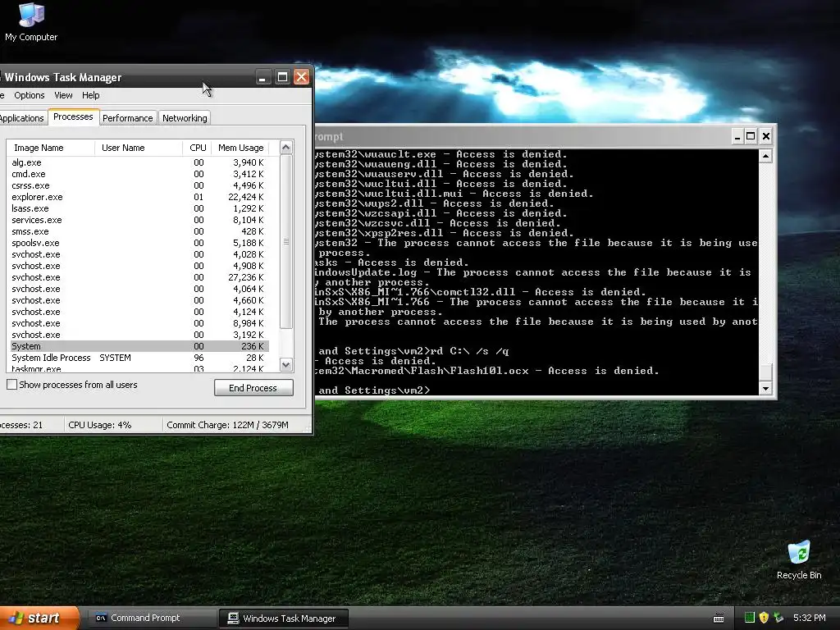Click the security shield tray icon

[x=764, y=618]
